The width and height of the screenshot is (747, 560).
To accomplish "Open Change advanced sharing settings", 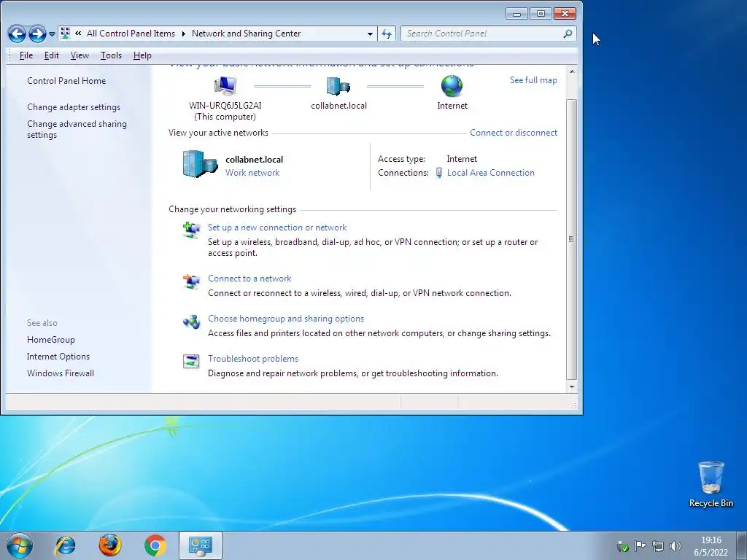I will [77, 129].
